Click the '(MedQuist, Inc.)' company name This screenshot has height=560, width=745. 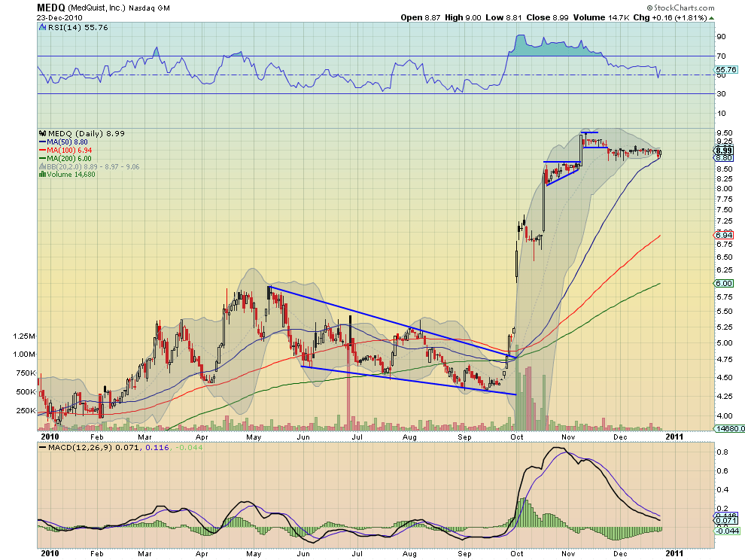click(x=97, y=8)
